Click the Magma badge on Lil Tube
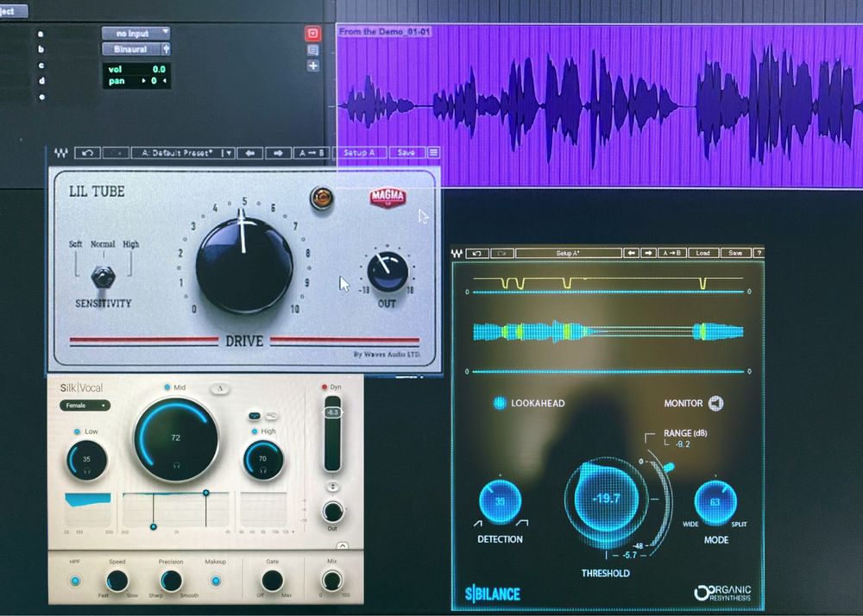Viewport: 863px width, 616px height. click(x=388, y=197)
